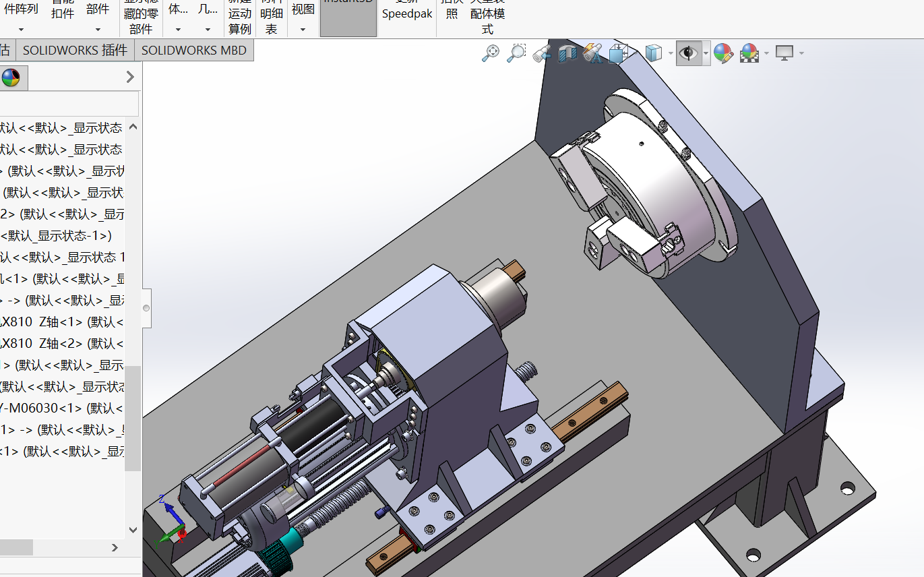The image size is (924, 577).
Task: Click the 智能扣件 smart fasteners button
Action: click(x=63, y=10)
